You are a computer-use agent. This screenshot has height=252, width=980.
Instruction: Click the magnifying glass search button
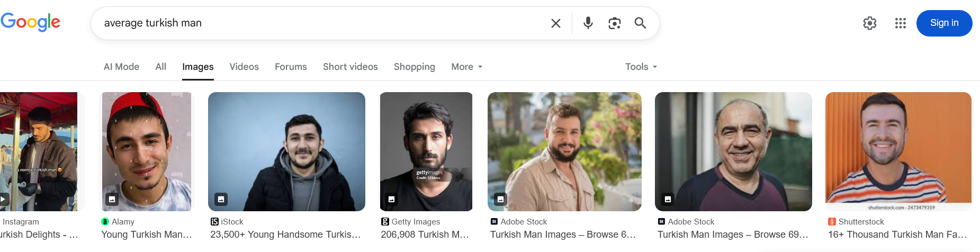tap(640, 23)
